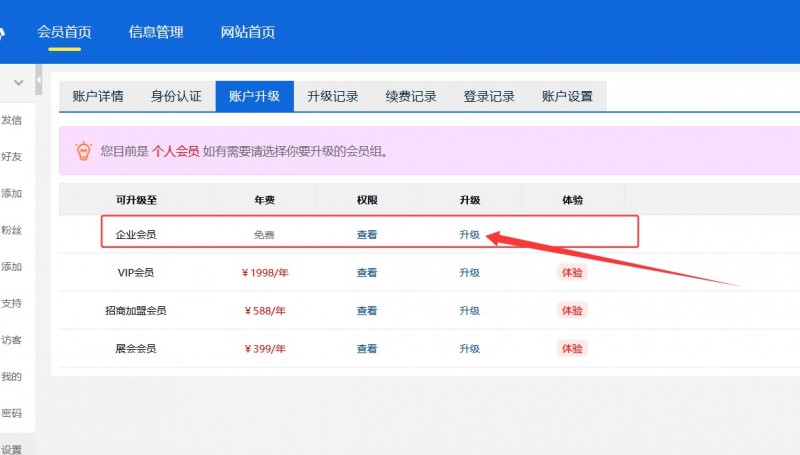
Task: Click the 展会会员 name cell
Action: [x=136, y=349]
